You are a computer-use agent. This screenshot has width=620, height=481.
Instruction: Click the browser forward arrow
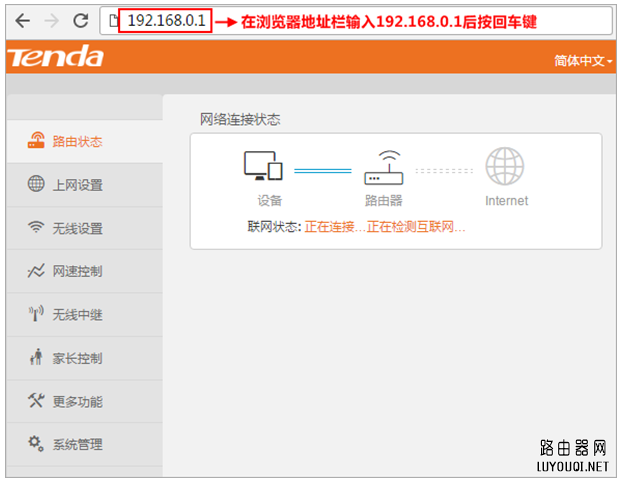(x=51, y=21)
